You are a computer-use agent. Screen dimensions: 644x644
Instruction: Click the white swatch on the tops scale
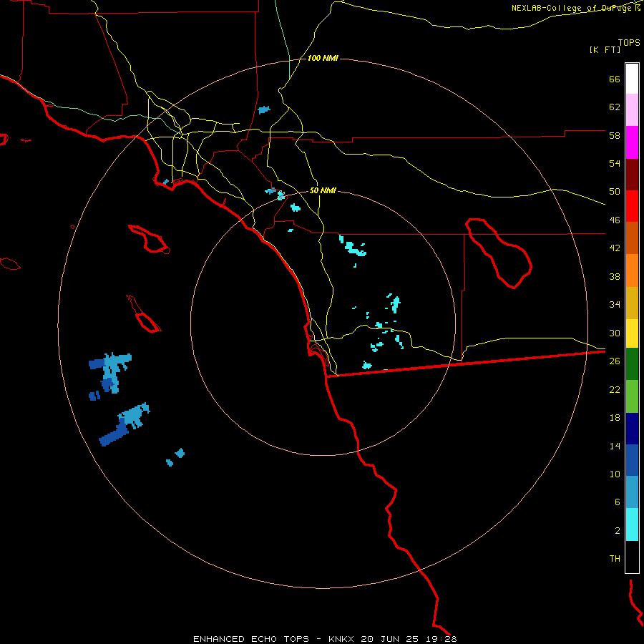point(632,79)
